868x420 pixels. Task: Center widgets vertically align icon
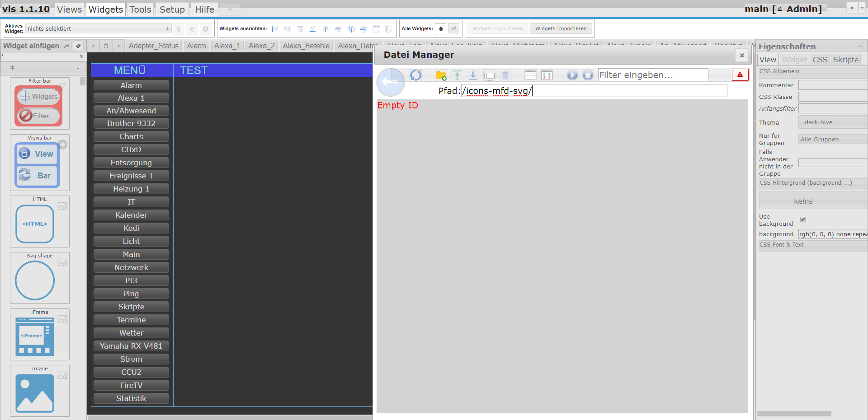tap(325, 29)
